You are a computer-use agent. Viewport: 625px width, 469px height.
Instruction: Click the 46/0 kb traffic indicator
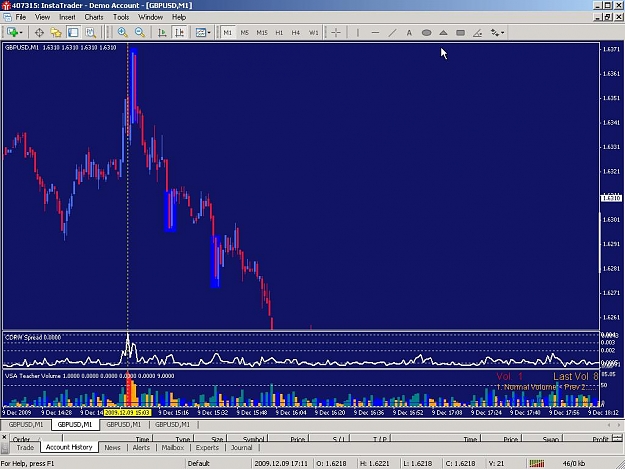click(x=574, y=463)
